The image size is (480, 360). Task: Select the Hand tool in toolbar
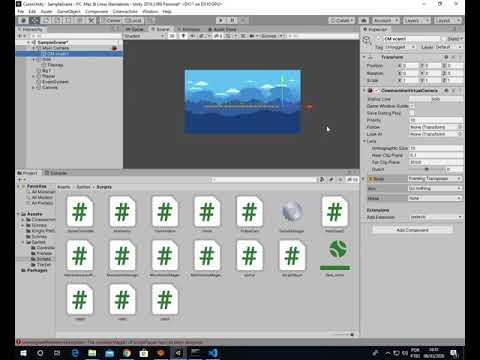pos(24,20)
